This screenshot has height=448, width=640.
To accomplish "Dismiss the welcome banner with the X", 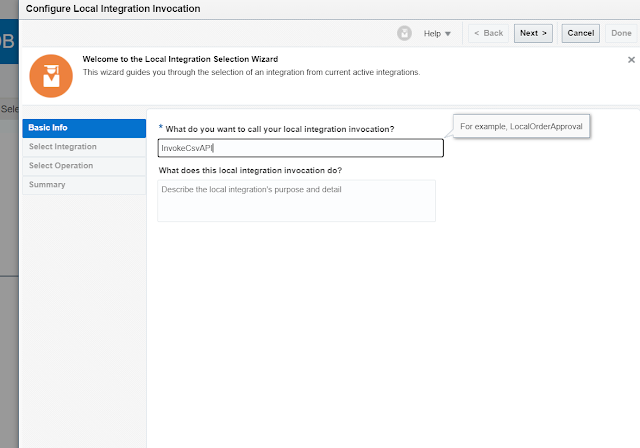I will click(x=631, y=60).
